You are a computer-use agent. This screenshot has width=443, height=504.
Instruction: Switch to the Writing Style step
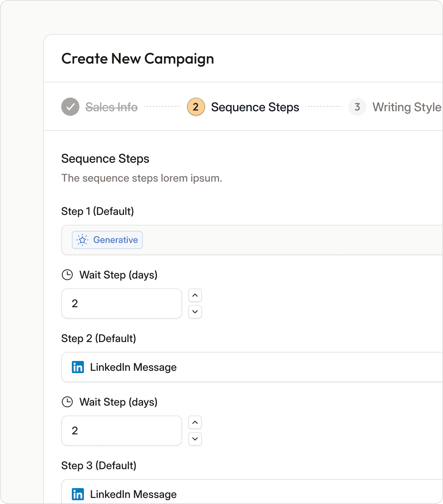pos(407,107)
